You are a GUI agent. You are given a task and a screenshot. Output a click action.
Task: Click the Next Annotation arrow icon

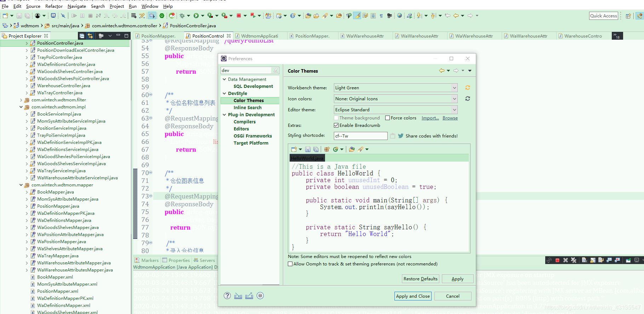[420, 16]
